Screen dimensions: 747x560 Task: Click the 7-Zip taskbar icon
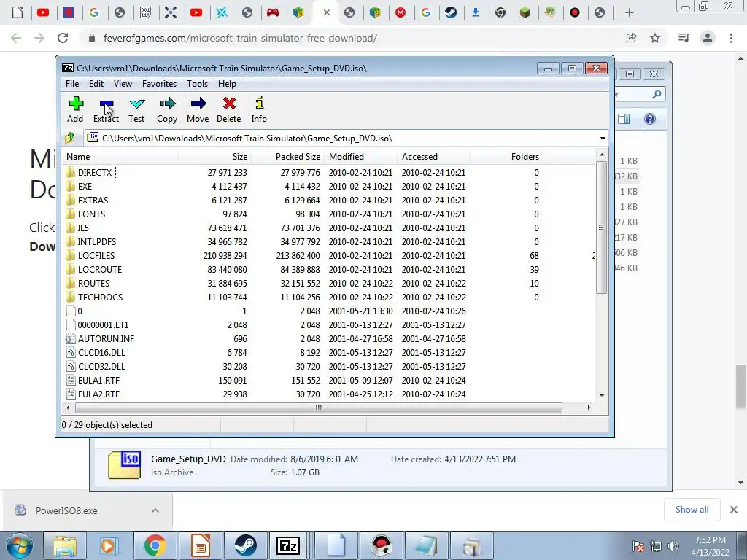[288, 545]
